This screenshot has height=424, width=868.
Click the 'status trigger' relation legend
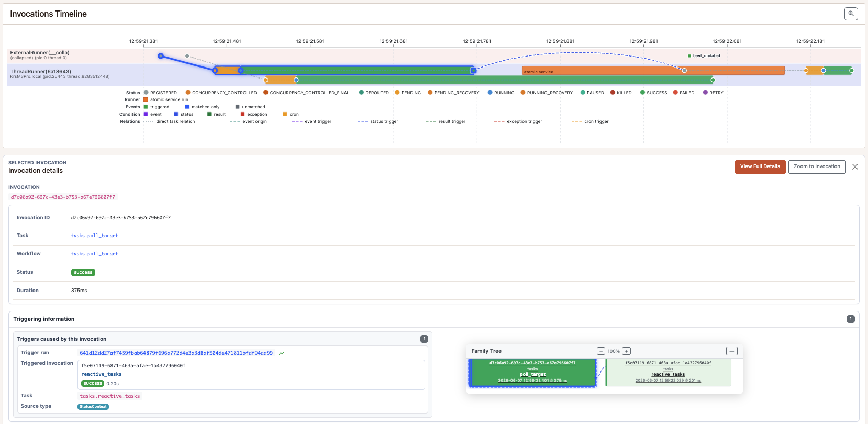[x=378, y=121]
